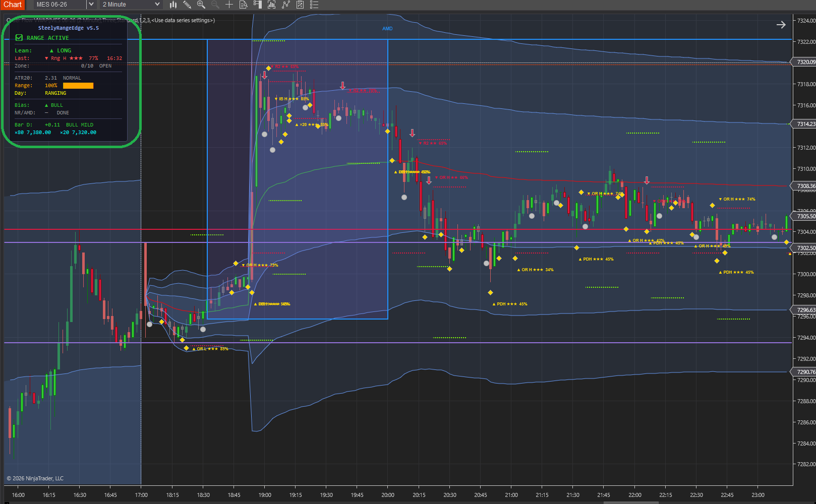Click the x20 7,320.00 level text
This screenshot has width=816, height=504.
click(x=78, y=133)
